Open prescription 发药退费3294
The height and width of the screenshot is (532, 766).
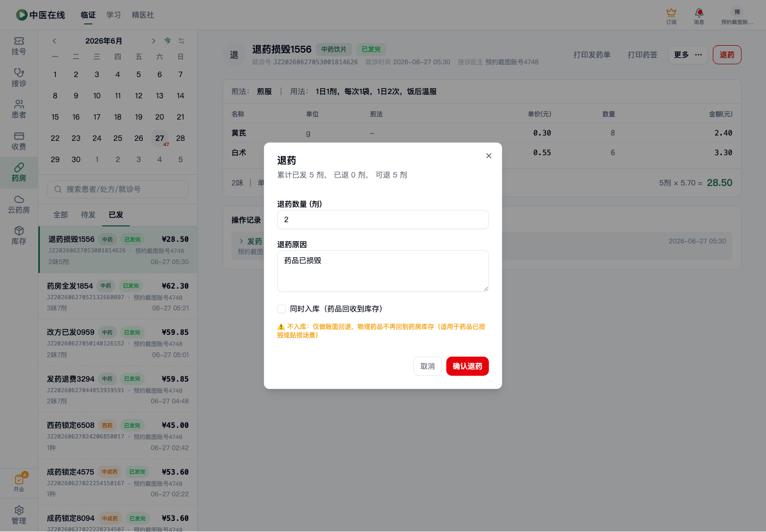[x=118, y=389]
